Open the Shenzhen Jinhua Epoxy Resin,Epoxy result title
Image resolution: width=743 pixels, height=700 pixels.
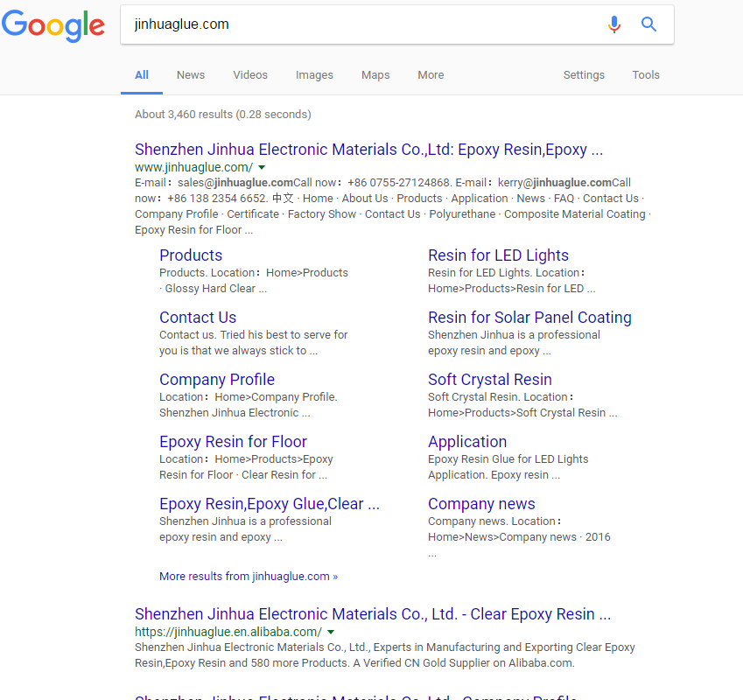click(368, 150)
